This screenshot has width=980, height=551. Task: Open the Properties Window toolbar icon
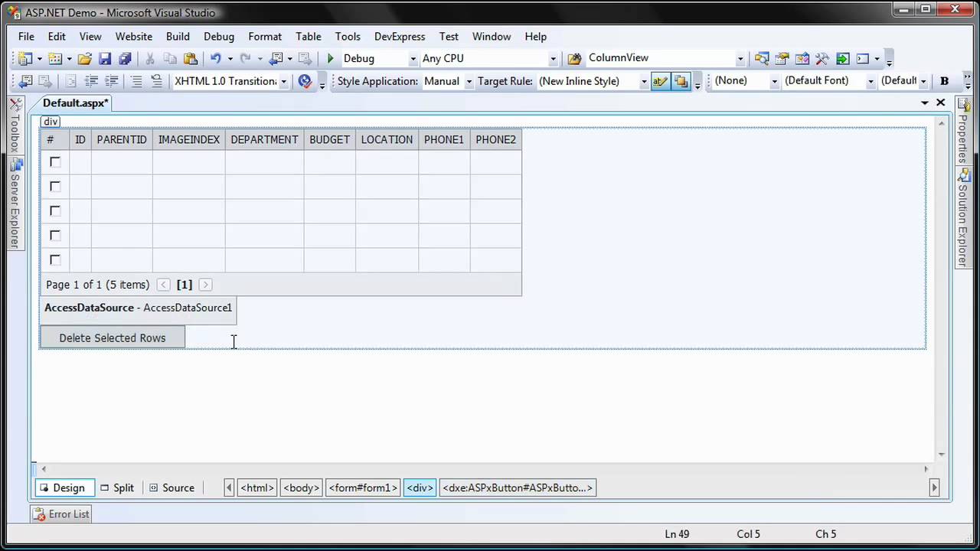pyautogui.click(x=782, y=58)
